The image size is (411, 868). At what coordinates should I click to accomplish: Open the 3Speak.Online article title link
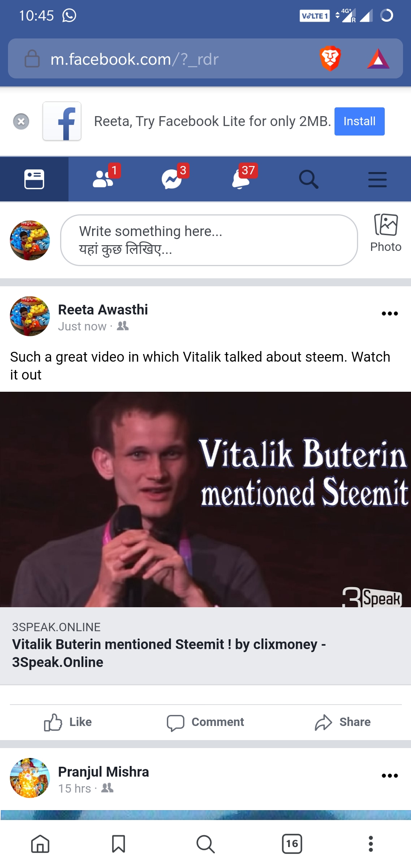[169, 653]
